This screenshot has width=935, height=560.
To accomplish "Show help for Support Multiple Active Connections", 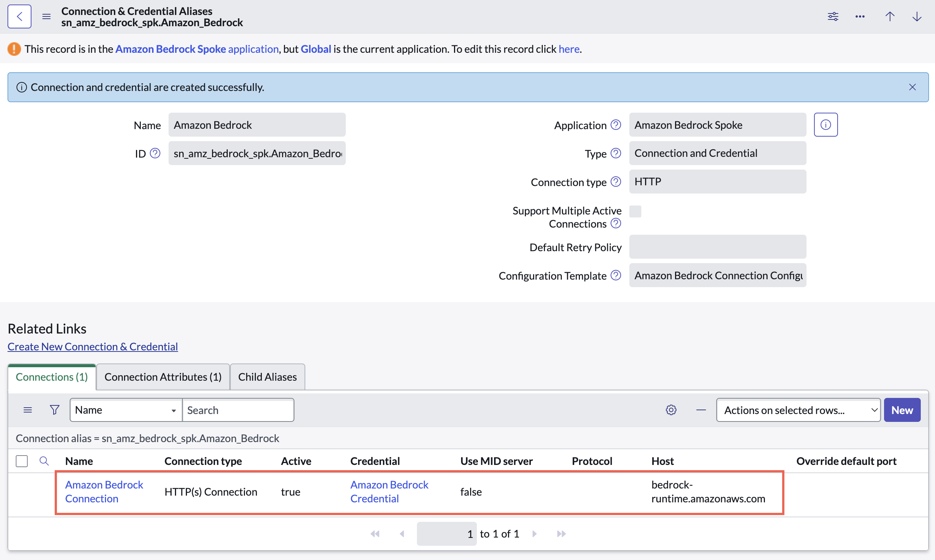I will tap(615, 223).
